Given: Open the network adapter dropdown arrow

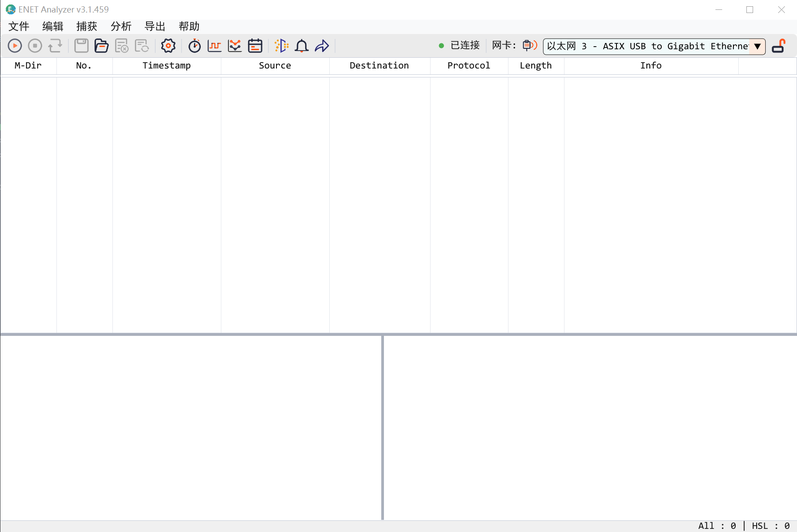Looking at the screenshot, I should pos(758,46).
